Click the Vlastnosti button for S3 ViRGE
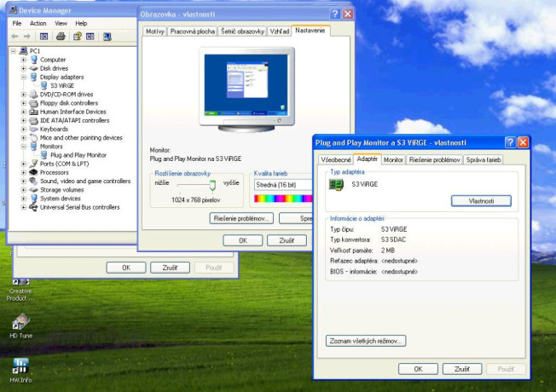556x392 pixels. [x=481, y=201]
